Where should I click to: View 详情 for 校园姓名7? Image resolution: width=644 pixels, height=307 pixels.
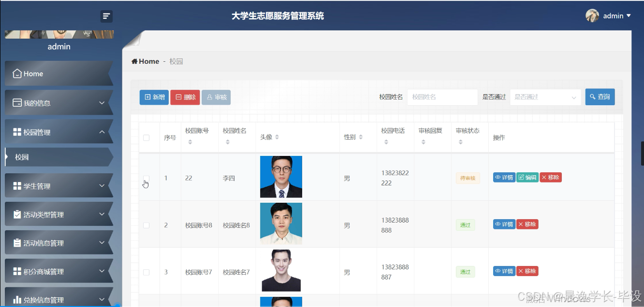point(504,271)
